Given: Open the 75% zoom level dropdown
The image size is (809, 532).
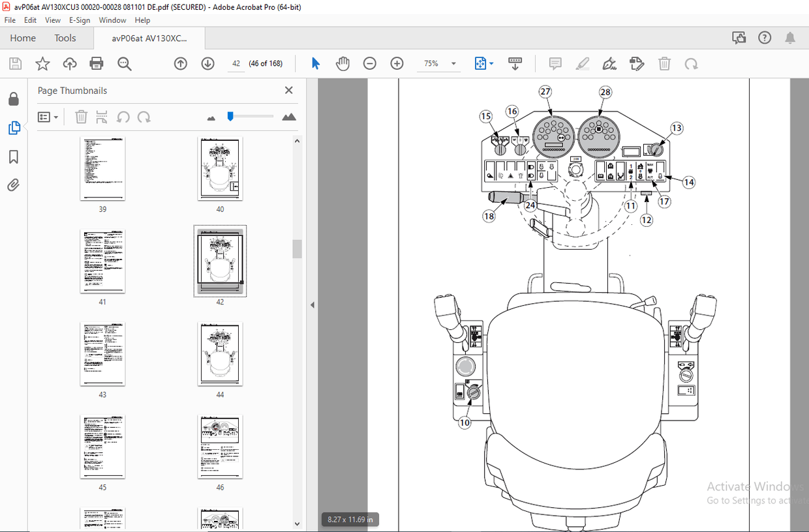Looking at the screenshot, I should coord(454,64).
